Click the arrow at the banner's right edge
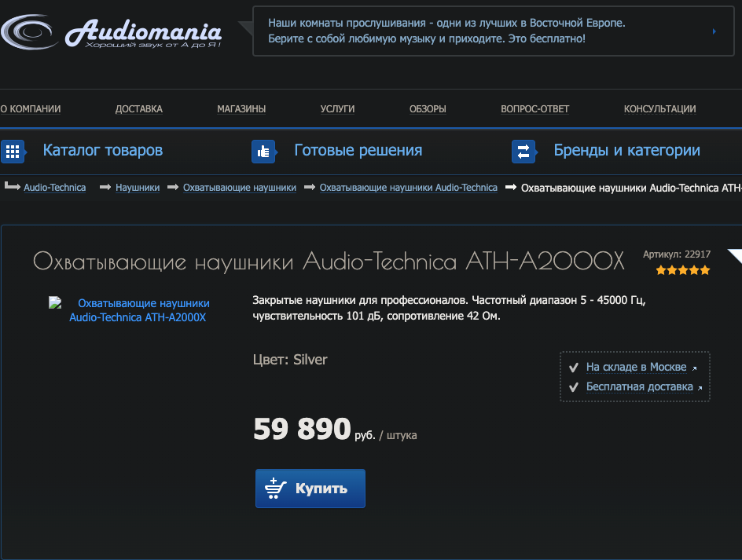Screen dimensions: 742x560 (714, 31)
